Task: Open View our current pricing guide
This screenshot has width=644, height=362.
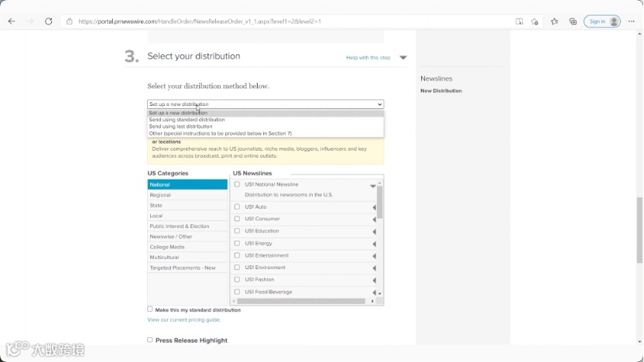Action: click(x=184, y=319)
